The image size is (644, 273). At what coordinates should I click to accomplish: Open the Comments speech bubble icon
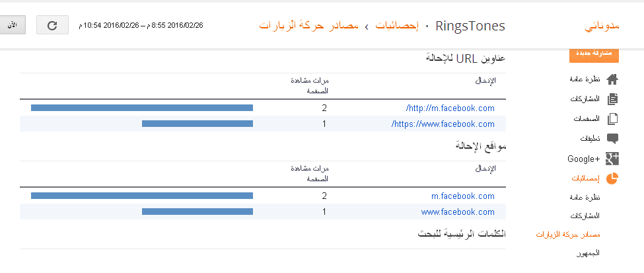pos(612,139)
